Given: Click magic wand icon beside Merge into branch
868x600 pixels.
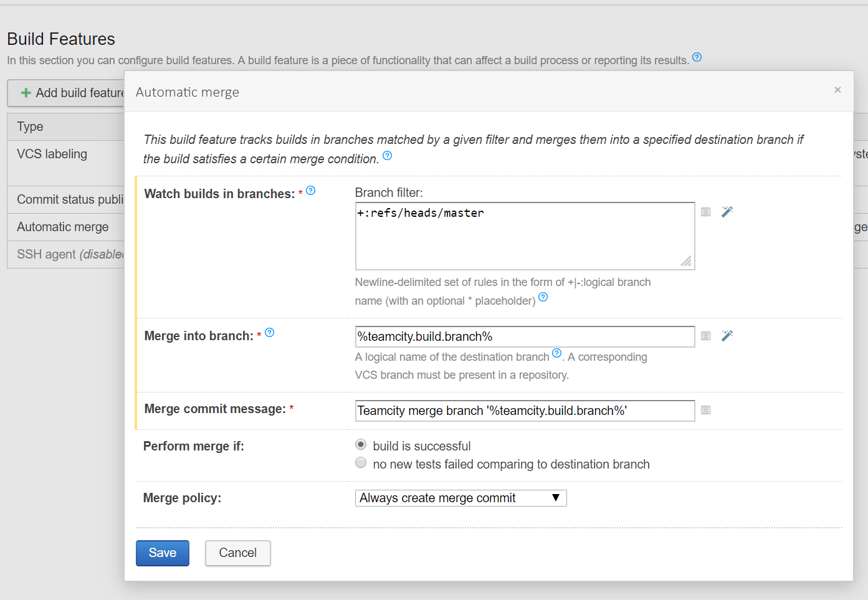Looking at the screenshot, I should [727, 336].
